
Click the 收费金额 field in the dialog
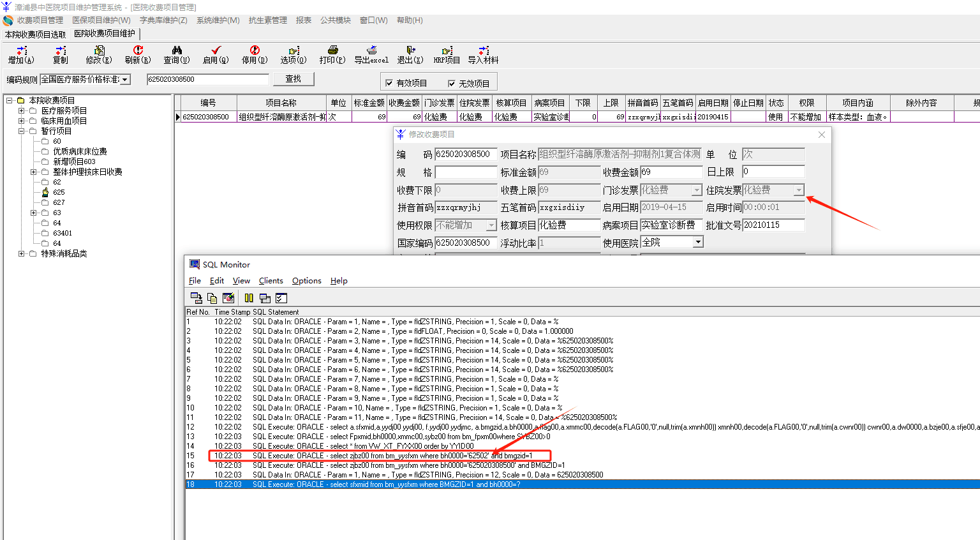(x=672, y=172)
